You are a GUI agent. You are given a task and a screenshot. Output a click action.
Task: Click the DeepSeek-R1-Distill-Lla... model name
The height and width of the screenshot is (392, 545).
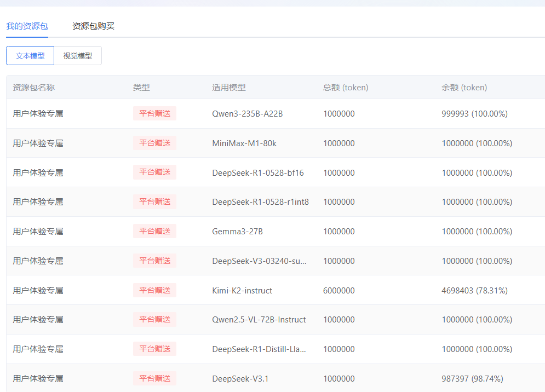[259, 349]
